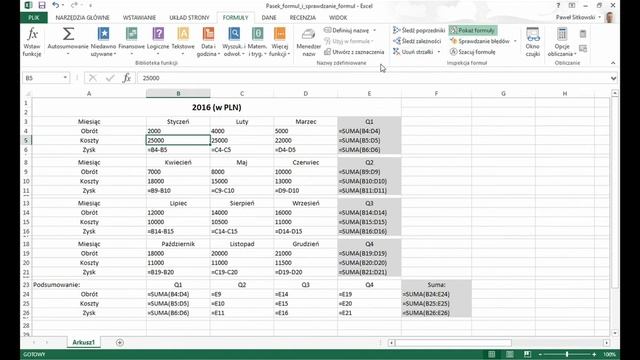The image size is (640, 360).
Task: Confirm entry with the checkmark in formula bar
Action: (x=110, y=78)
